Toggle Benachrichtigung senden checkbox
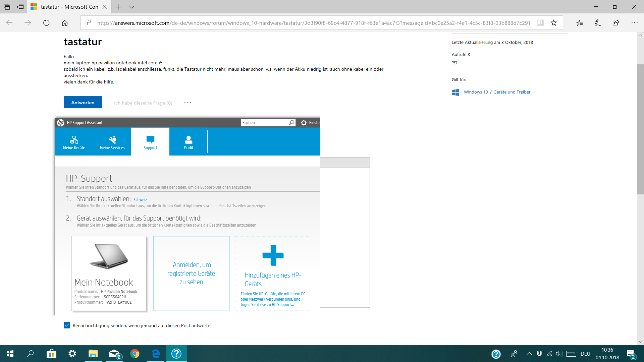This screenshot has height=362, width=644. pyautogui.click(x=67, y=325)
